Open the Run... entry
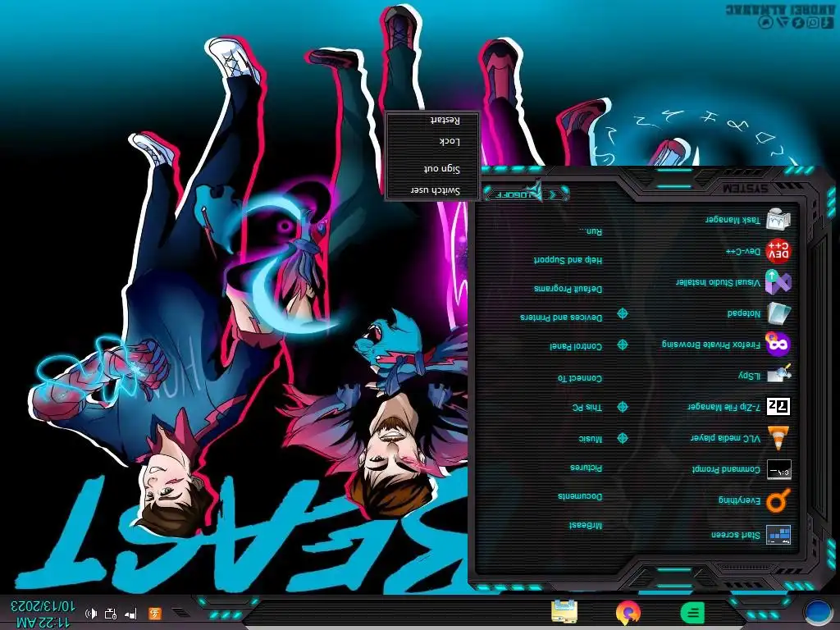Image resolution: width=840 pixels, height=630 pixels. 591,231
